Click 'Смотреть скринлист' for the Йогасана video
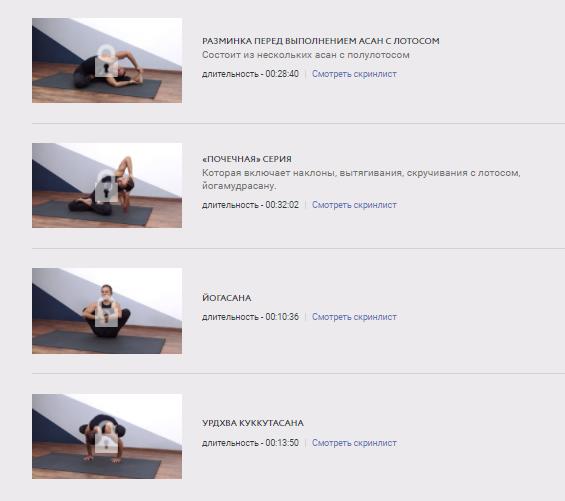565x501 pixels. 354,317
